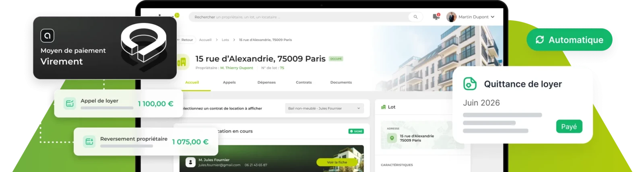The height and width of the screenshot is (172, 644).
Task: Click the Payé status badge
Action: point(569,126)
